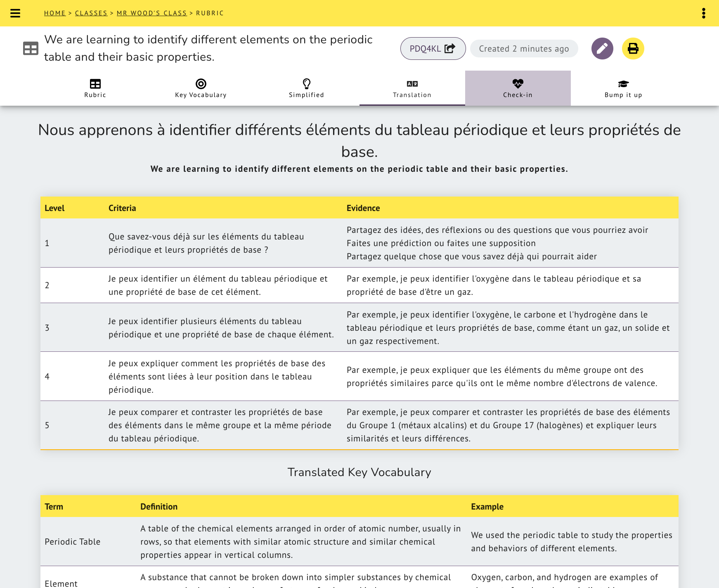Click the purple pencil edit button
This screenshot has width=719, height=588.
coord(602,49)
